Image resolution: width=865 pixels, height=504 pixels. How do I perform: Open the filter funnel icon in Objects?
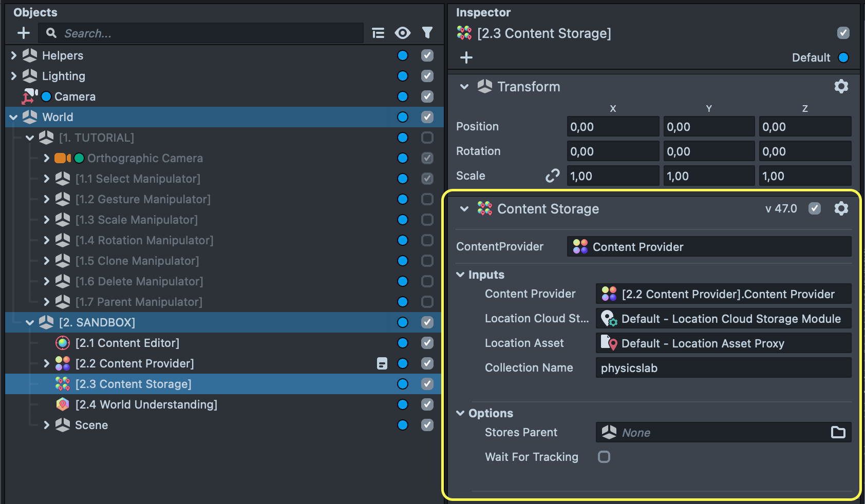[427, 33]
